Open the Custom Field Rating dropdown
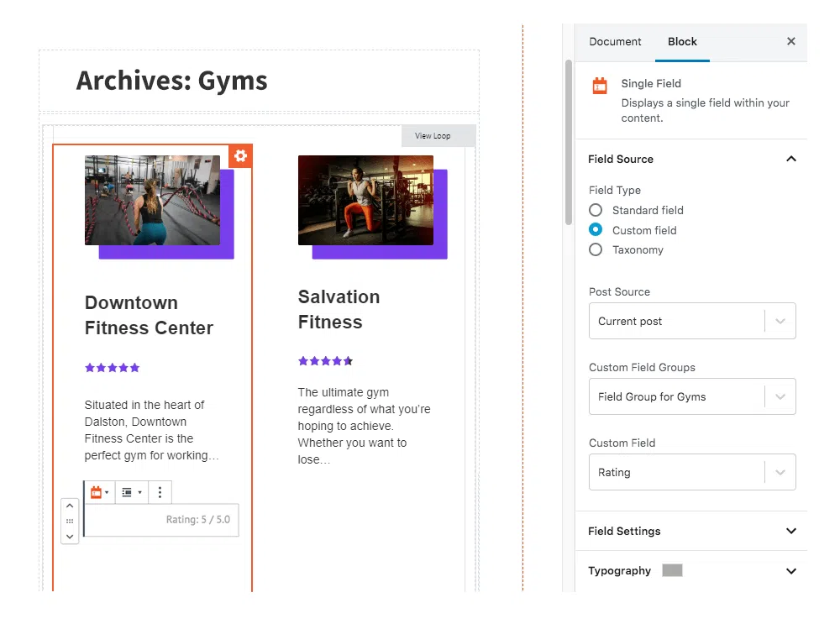Image resolution: width=840 pixels, height=624 pixels. (692, 472)
